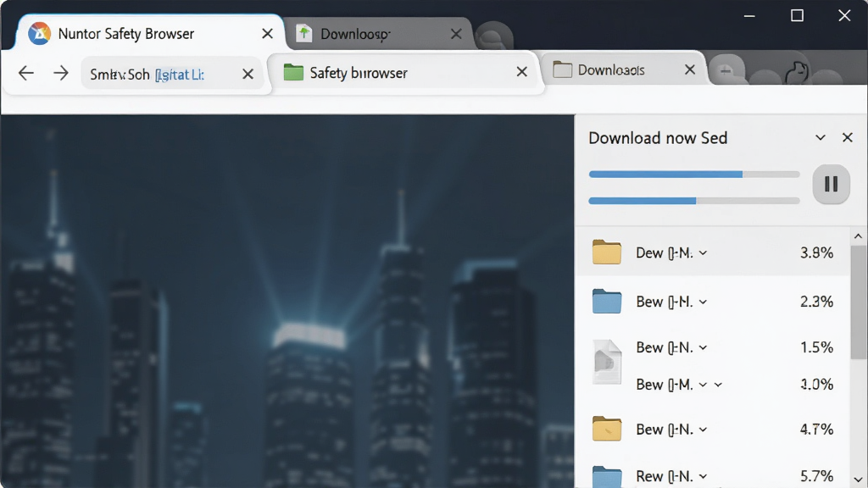Expand the chevron next to Rew
The image size is (868, 488).
[703, 476]
